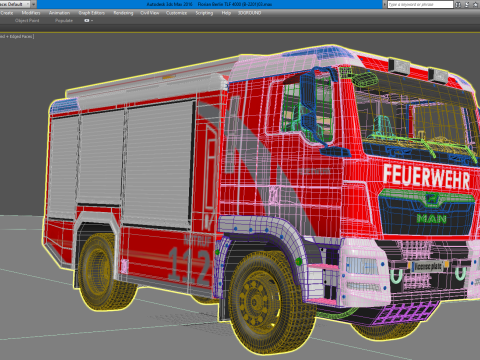The image size is (480, 360).
Task: Open the Create menu
Action: [x=7, y=13]
